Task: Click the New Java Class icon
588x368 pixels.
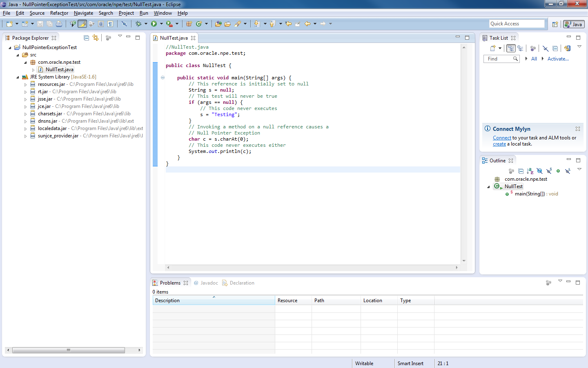Action: click(199, 24)
